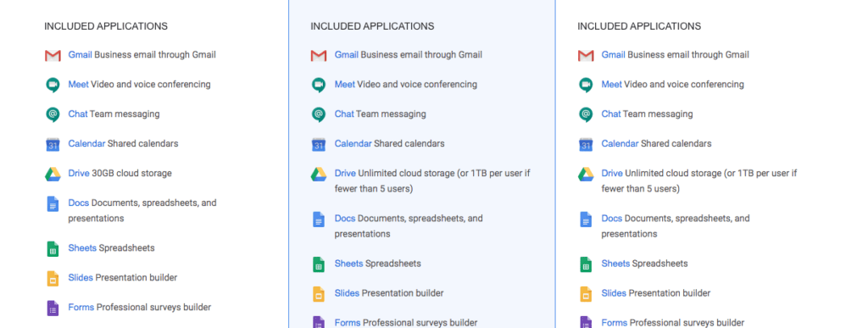
Task: Open the Chat link in the middle highlighted column
Action: [x=344, y=114]
